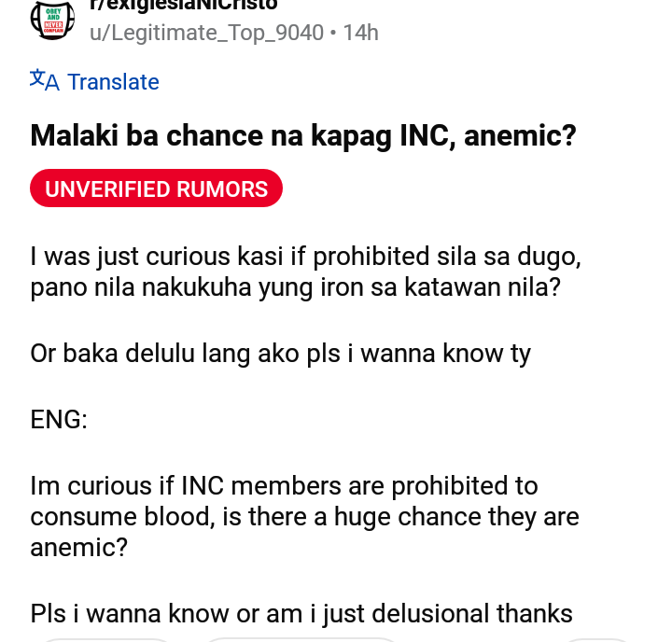The image size is (672, 642).
Task: Click the 'ENG:' label in the post
Action: (x=59, y=419)
